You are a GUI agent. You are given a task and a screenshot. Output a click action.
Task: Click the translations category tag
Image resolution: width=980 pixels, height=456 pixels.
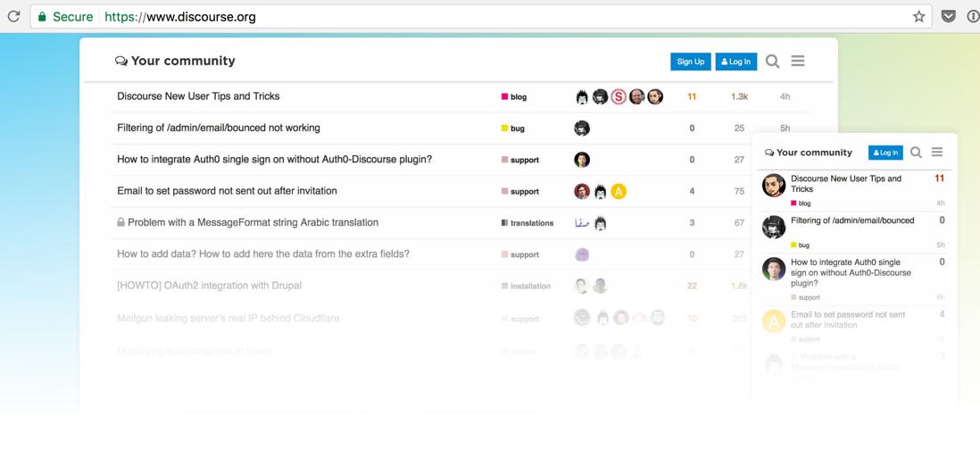tap(527, 223)
